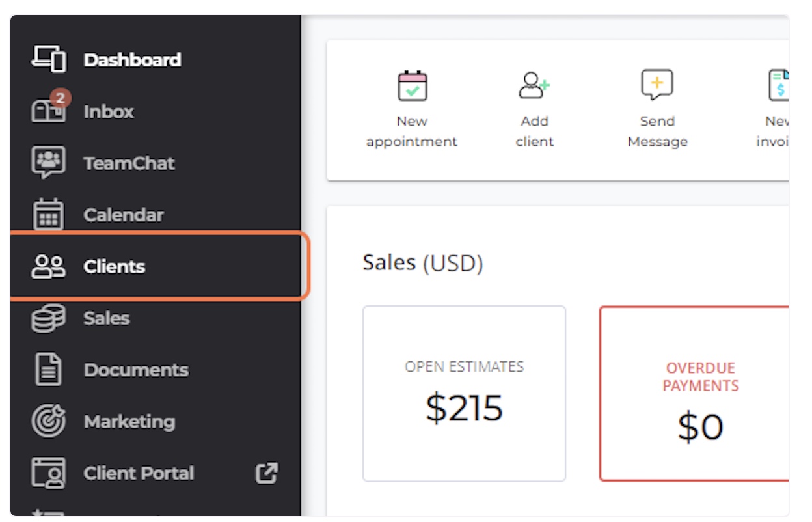Click the Send Message chat icon
This screenshot has width=812, height=522.
click(x=657, y=85)
